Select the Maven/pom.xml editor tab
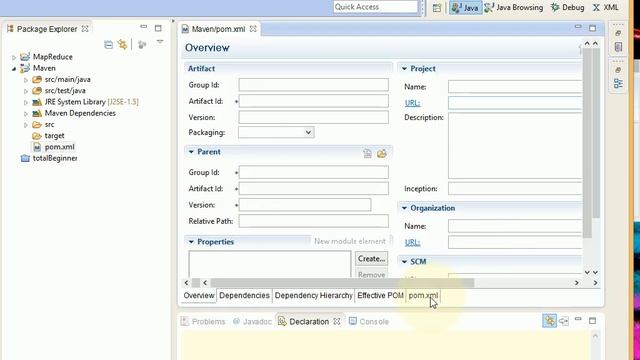640x360 pixels. click(218, 29)
